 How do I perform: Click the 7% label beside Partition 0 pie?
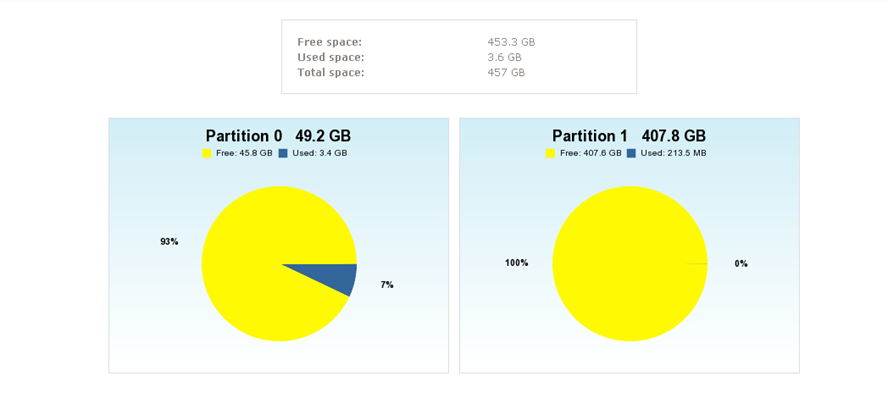click(x=387, y=285)
